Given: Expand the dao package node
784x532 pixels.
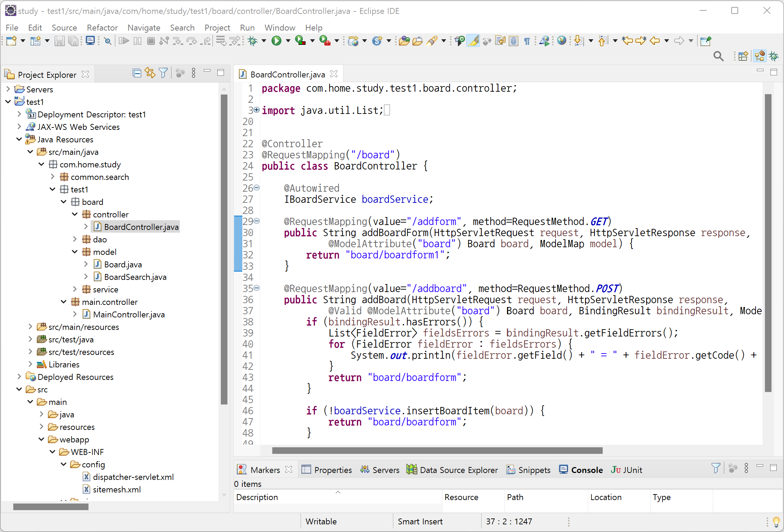Looking at the screenshot, I should (x=75, y=239).
